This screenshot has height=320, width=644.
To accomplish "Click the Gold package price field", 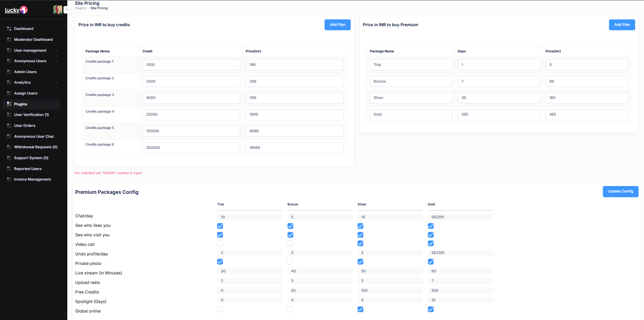I will coord(586,115).
